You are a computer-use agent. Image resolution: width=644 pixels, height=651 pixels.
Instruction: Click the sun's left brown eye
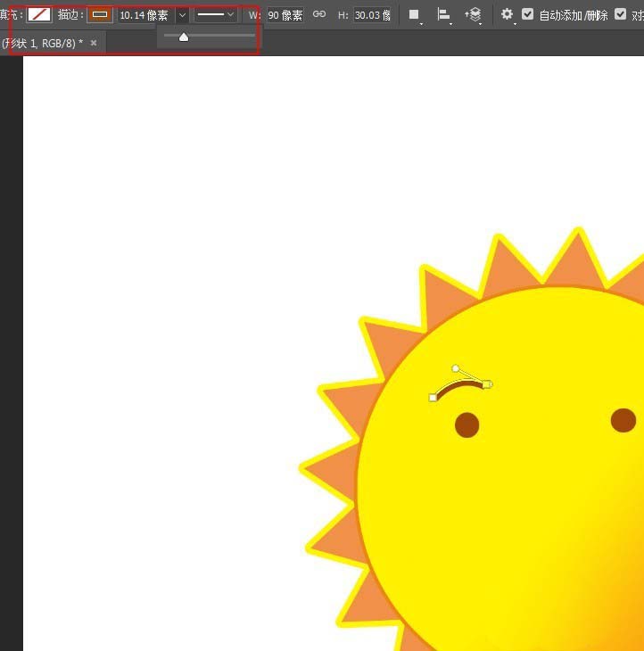tap(467, 425)
